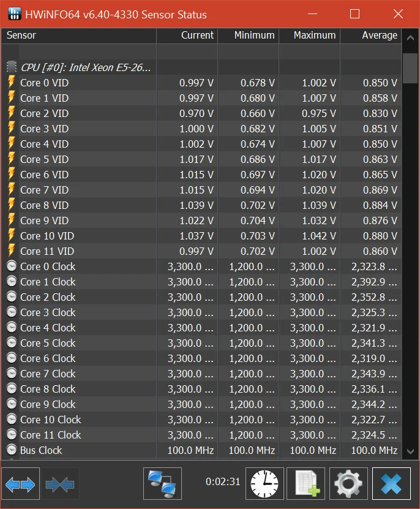Click the clock icon for Core 2 Clock
Image resolution: width=420 pixels, height=509 pixels.
click(12, 296)
